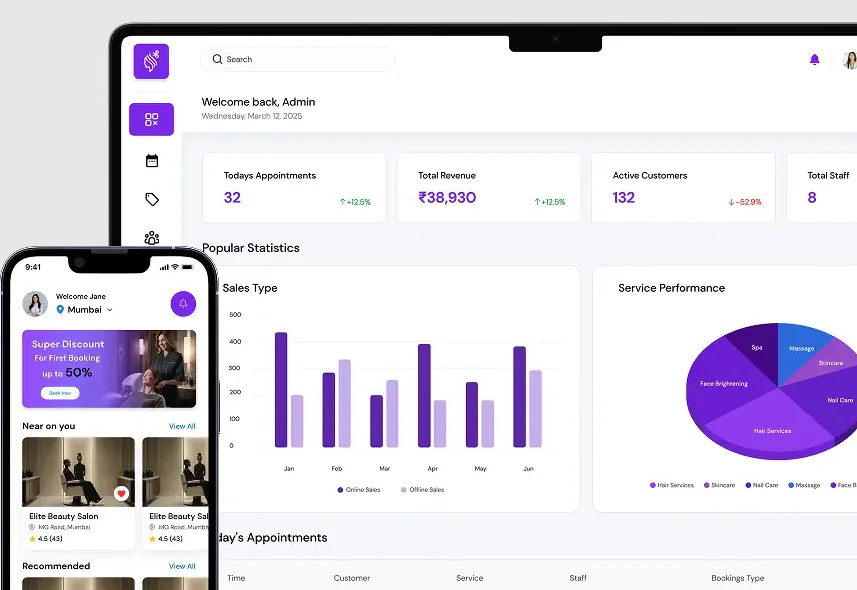Expand the Mumbai location dropdown
Viewport: 857px width, 590px height.
110,309
